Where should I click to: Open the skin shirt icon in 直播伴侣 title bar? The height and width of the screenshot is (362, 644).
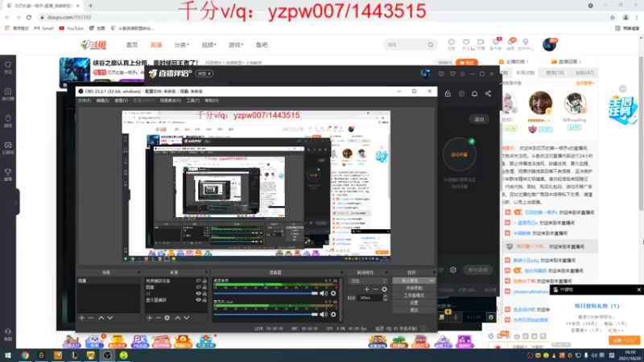point(452,74)
